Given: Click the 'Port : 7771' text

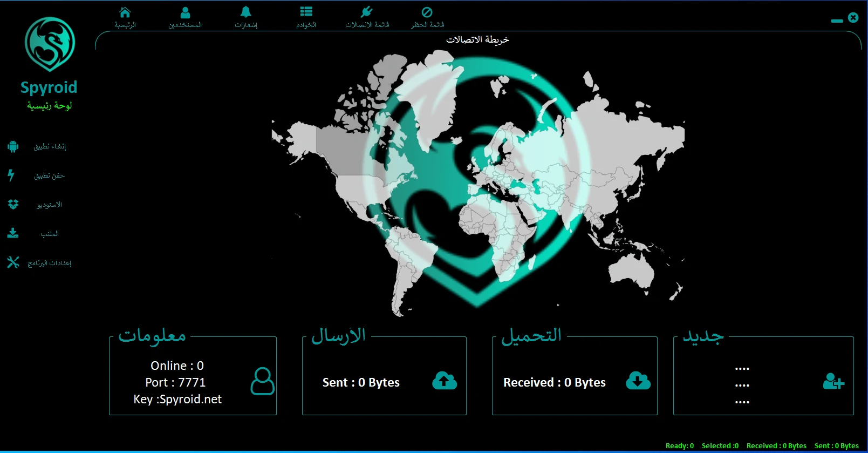Looking at the screenshot, I should tap(175, 382).
